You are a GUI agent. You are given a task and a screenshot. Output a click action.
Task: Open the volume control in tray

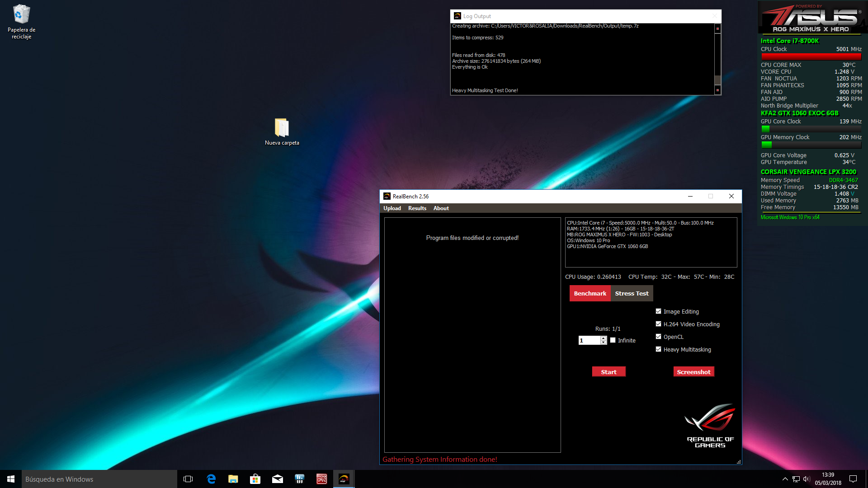click(807, 479)
